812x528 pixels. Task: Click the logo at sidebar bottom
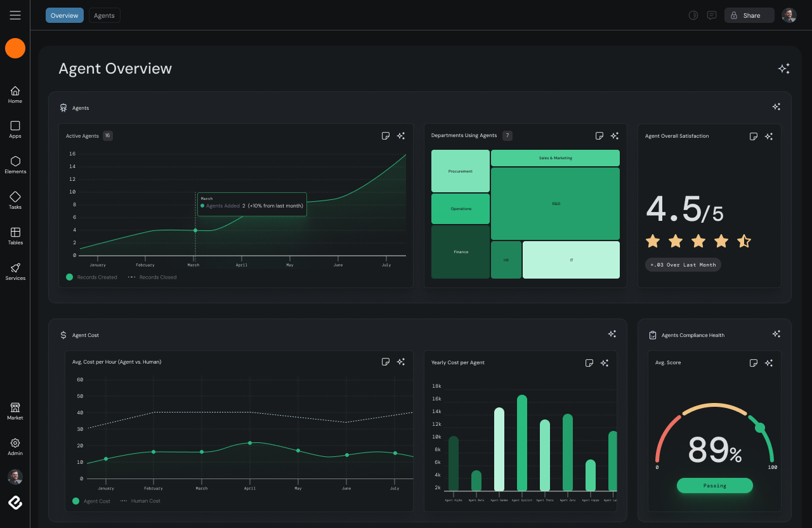15,503
